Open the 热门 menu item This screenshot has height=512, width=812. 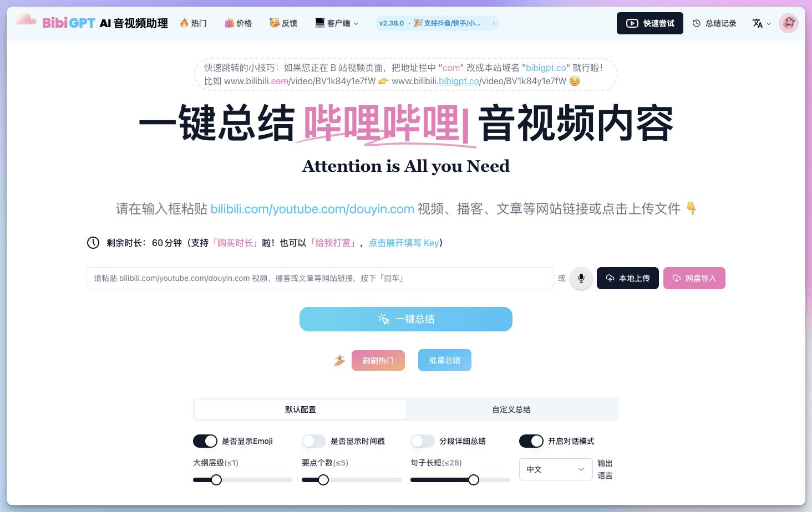pos(193,23)
